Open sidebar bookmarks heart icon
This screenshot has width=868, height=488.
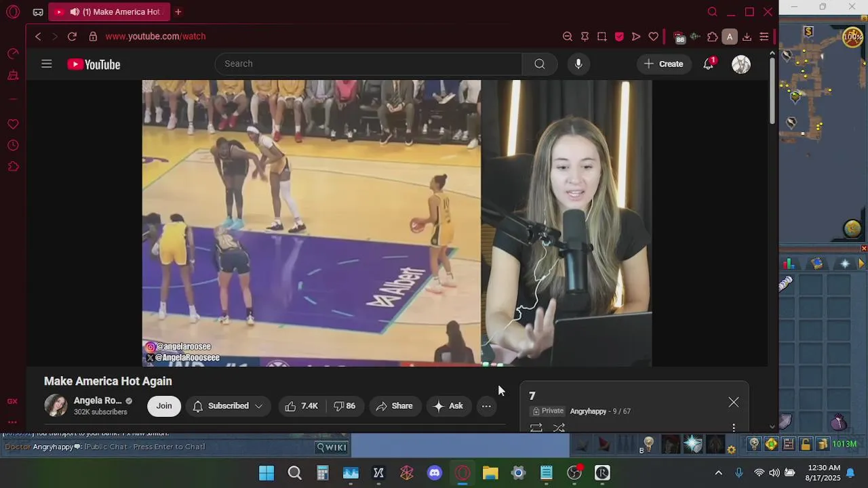[x=13, y=124]
